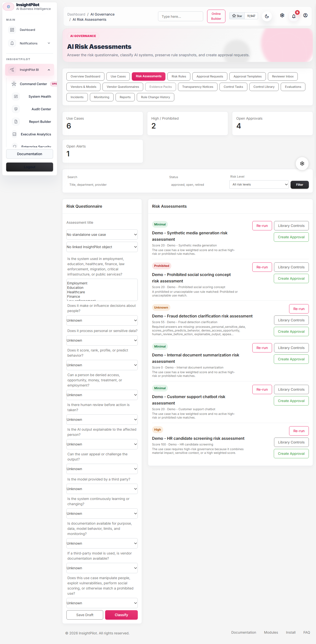Click the Star icon on GitHub button

[x=234, y=16]
